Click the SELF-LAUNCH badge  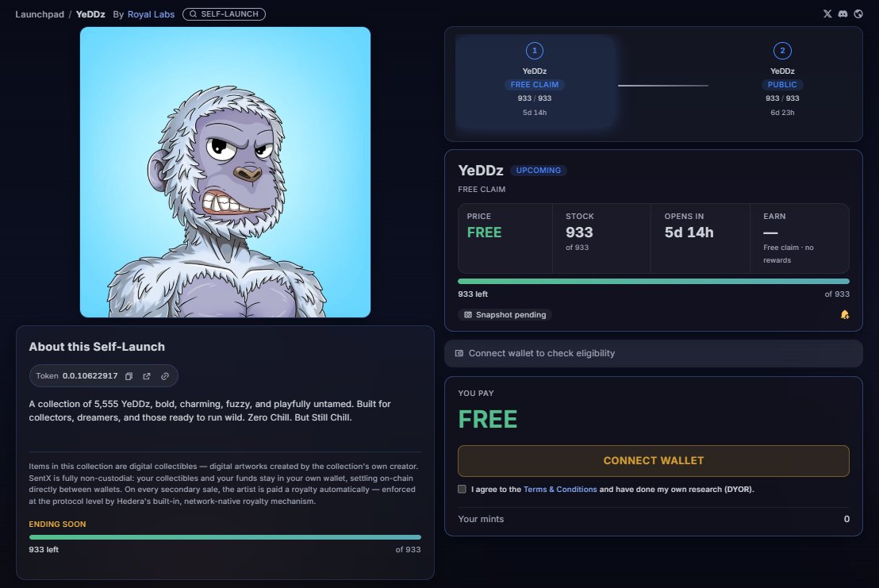(225, 14)
